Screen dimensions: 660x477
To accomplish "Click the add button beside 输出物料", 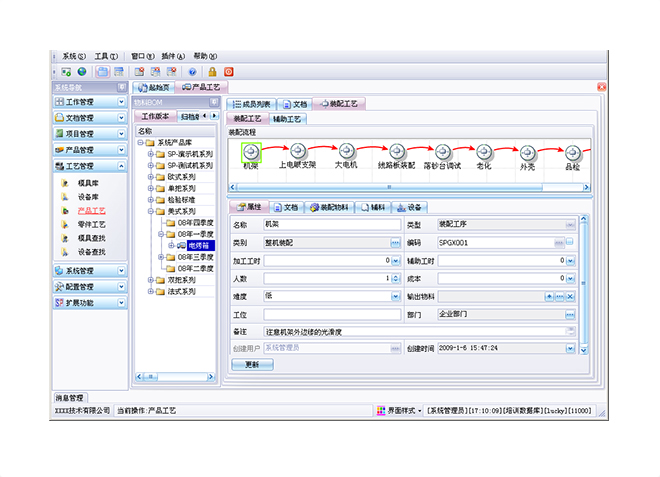I will pyautogui.click(x=548, y=296).
